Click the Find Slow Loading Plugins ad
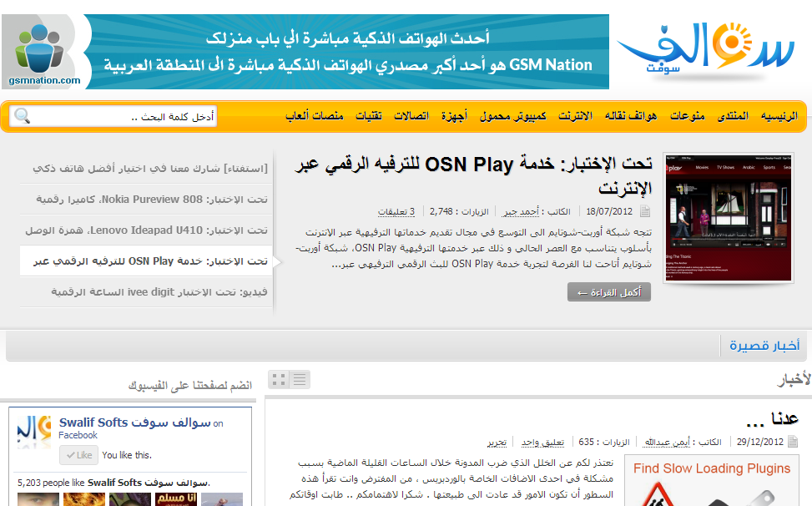 coord(712,481)
